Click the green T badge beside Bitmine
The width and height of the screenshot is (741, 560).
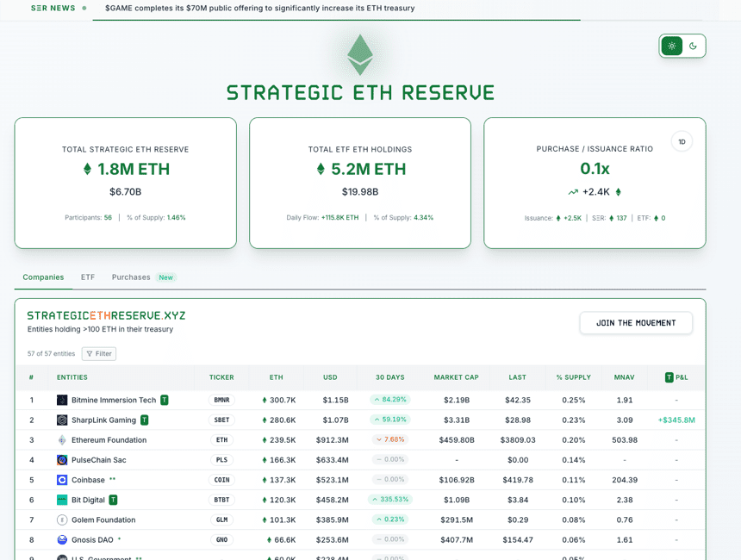click(165, 400)
